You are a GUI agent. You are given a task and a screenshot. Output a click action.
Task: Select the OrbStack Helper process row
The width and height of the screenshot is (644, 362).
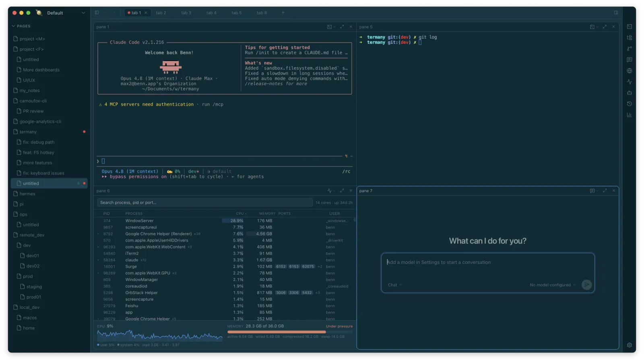pos(225,293)
